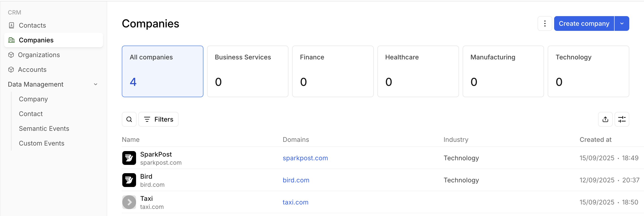Click the search magnifier icon
644x216 pixels.
129,119
